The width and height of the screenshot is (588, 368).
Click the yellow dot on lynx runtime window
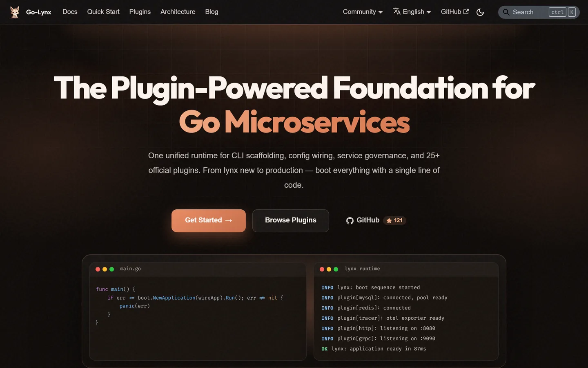click(x=329, y=269)
